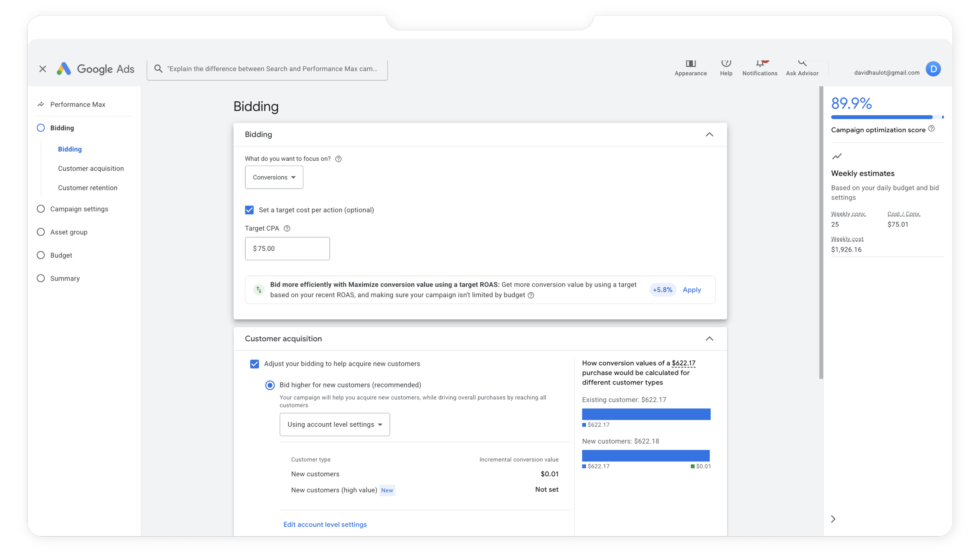Screen dimensions: 980x552
Task: Click the Existing customer blue bar
Action: [x=646, y=414]
